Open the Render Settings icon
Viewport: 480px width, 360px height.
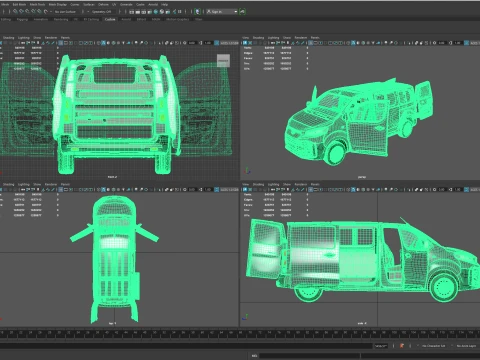point(150,12)
